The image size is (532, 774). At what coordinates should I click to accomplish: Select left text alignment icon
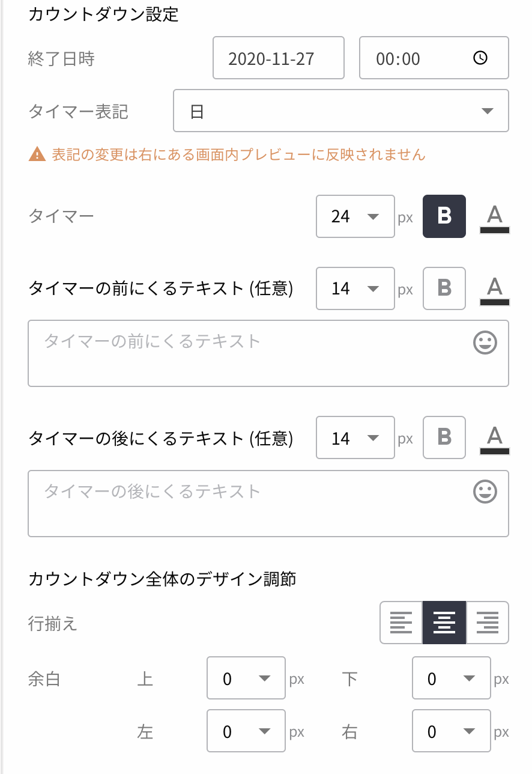[401, 623]
